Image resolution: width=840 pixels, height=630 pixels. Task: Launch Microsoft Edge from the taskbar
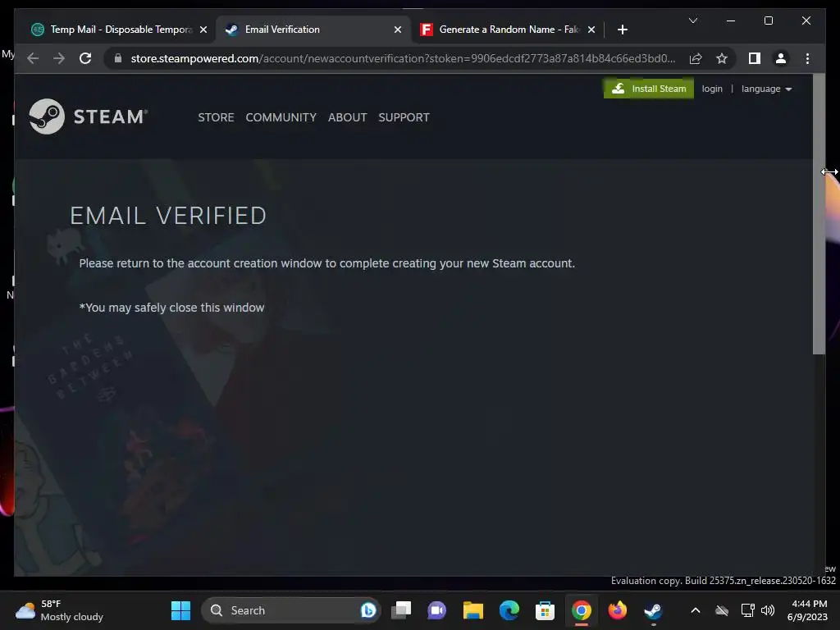[509, 610]
